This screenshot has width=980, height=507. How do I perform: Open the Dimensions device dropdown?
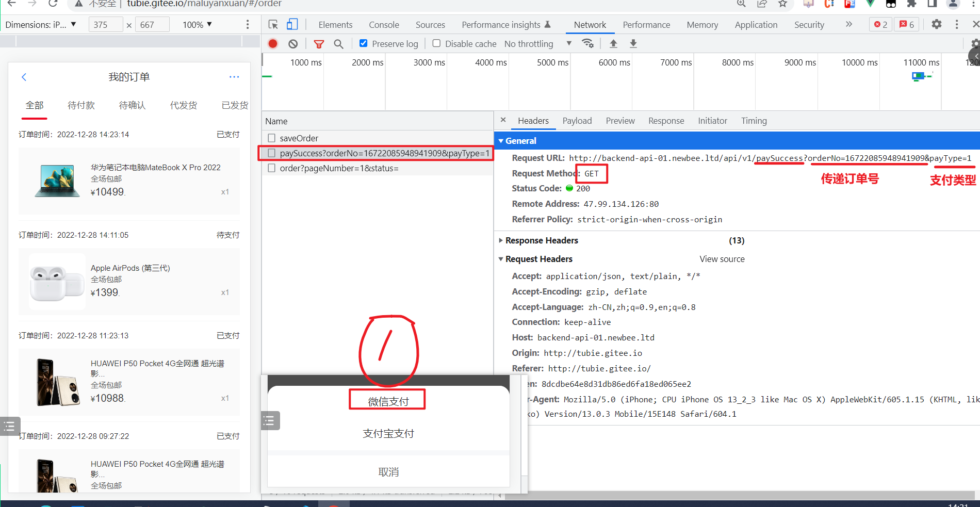(41, 24)
